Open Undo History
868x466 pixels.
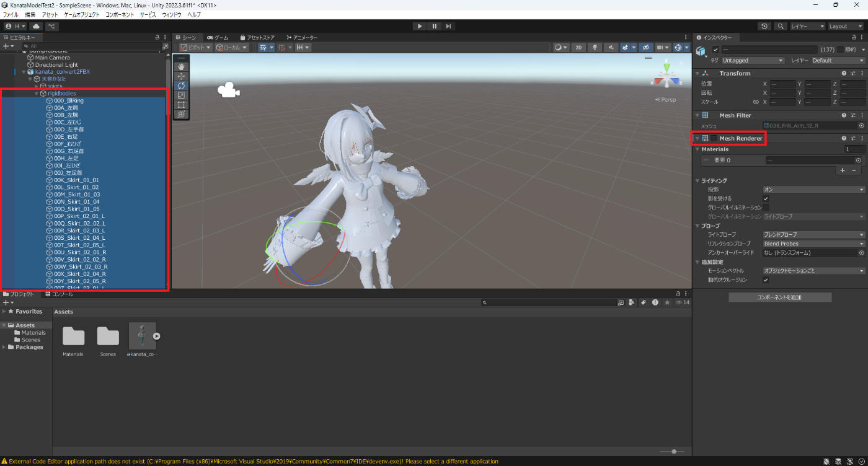[764, 26]
